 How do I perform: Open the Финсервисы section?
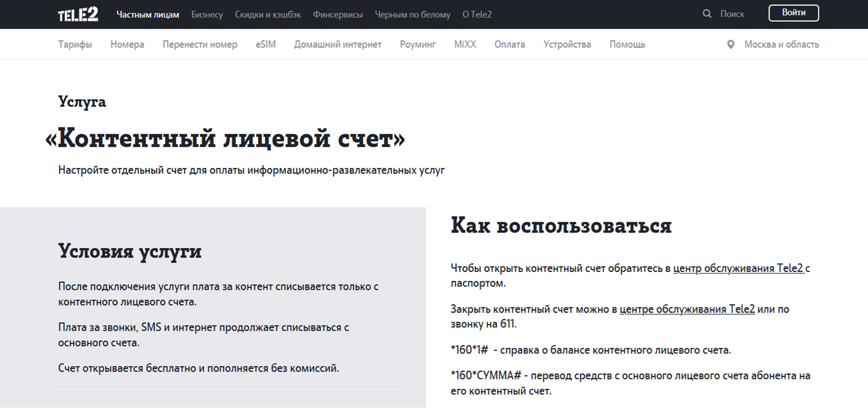point(338,14)
